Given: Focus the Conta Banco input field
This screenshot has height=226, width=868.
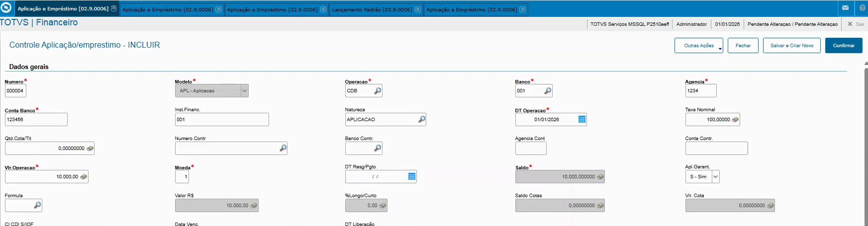Looking at the screenshot, I should tap(36, 119).
